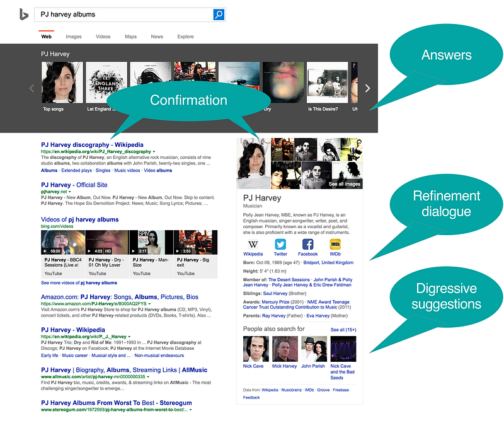
Task: Open the AllMusic PJ Harvey biography result
Action: 124,370
